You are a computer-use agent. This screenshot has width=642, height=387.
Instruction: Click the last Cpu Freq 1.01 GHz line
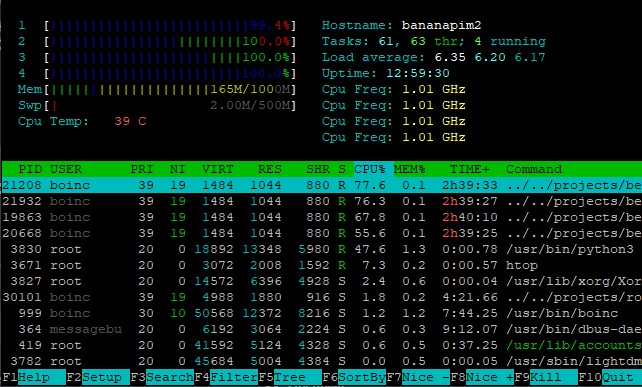coord(393,137)
